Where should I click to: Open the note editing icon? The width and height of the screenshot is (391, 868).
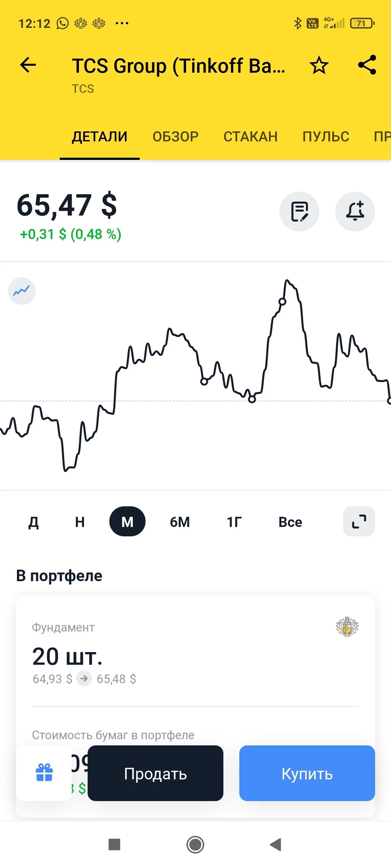pyautogui.click(x=299, y=212)
